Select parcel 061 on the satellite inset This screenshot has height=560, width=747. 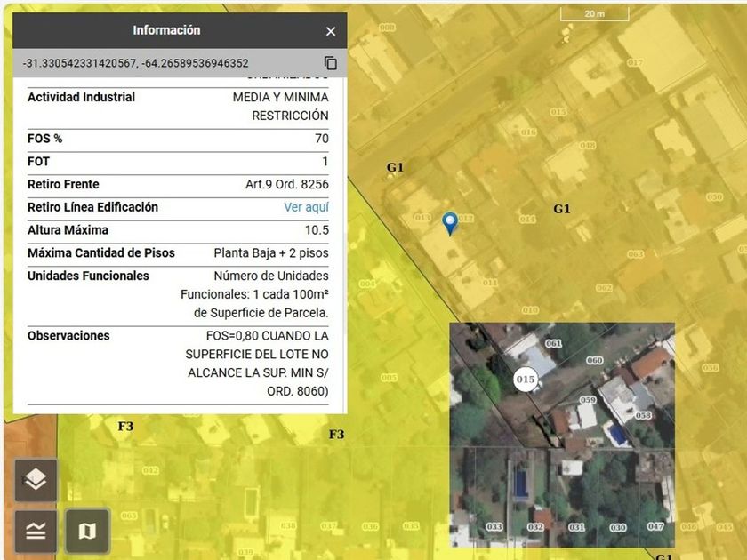[553, 343]
